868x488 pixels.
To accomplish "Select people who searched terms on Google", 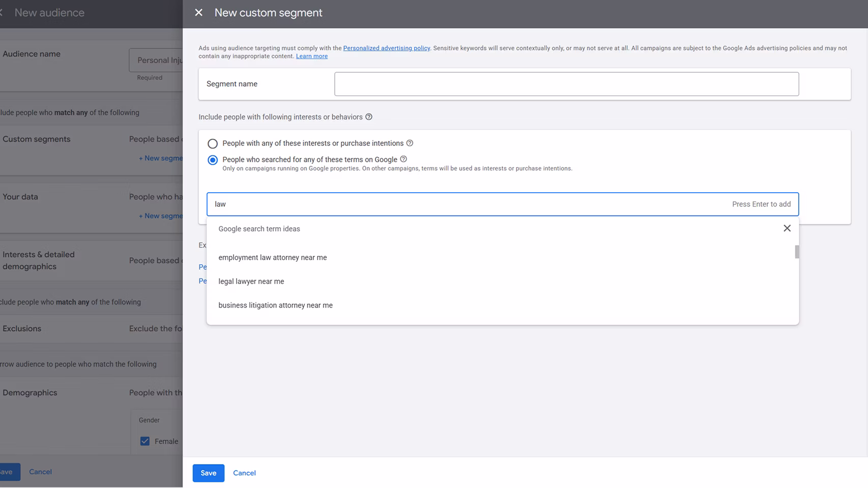I will pyautogui.click(x=213, y=160).
